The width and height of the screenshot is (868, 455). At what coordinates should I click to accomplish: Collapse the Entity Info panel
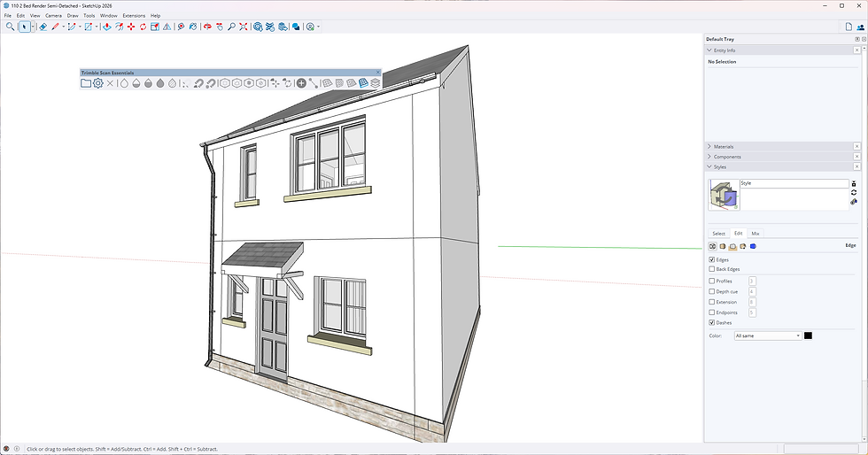click(709, 50)
